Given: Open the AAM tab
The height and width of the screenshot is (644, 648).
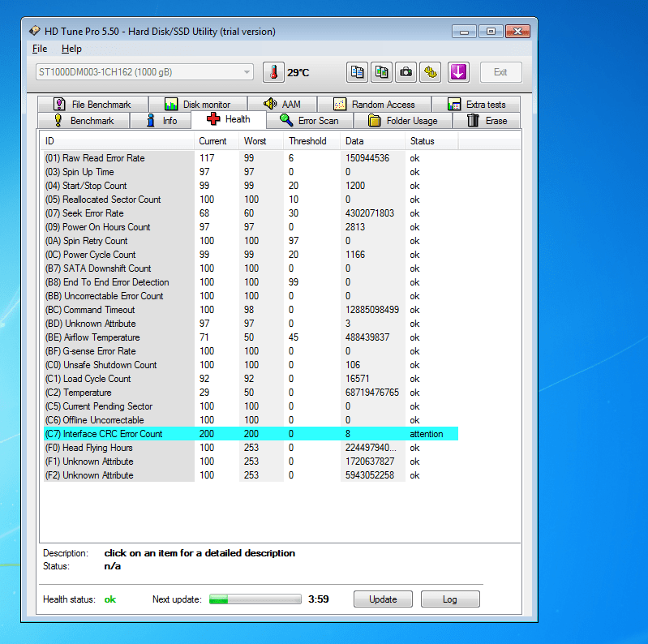Looking at the screenshot, I should coord(282,104).
